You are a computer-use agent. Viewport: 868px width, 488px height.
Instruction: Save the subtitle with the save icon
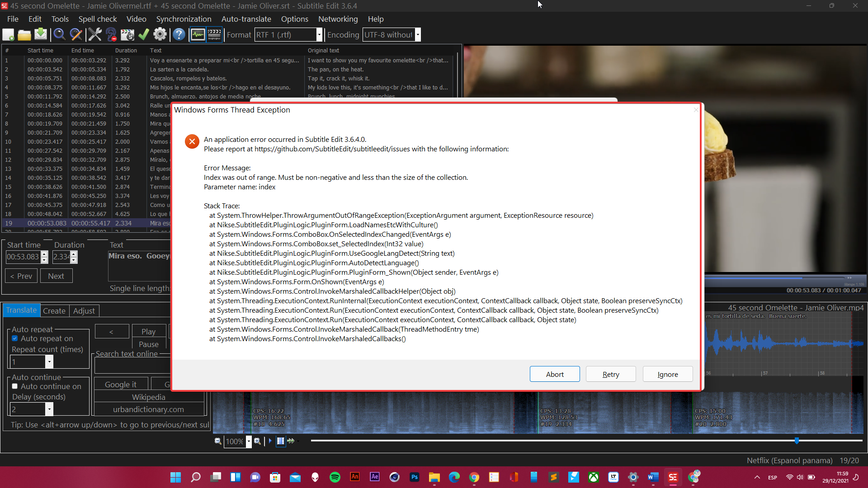coord(40,34)
